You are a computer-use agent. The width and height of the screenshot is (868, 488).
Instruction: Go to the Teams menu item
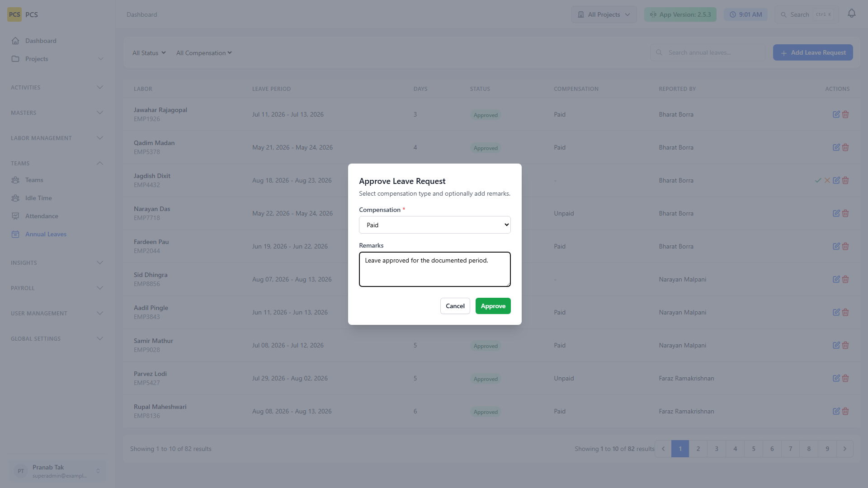click(x=57, y=180)
